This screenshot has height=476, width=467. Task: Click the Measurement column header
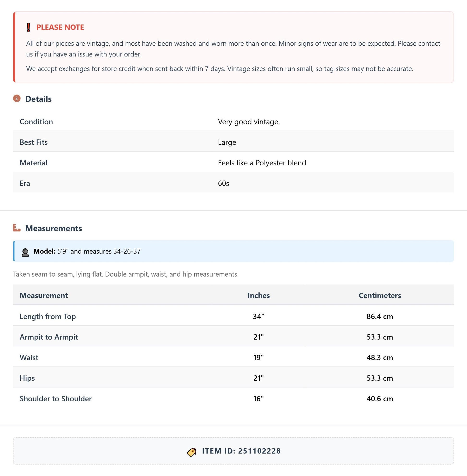[x=44, y=295]
